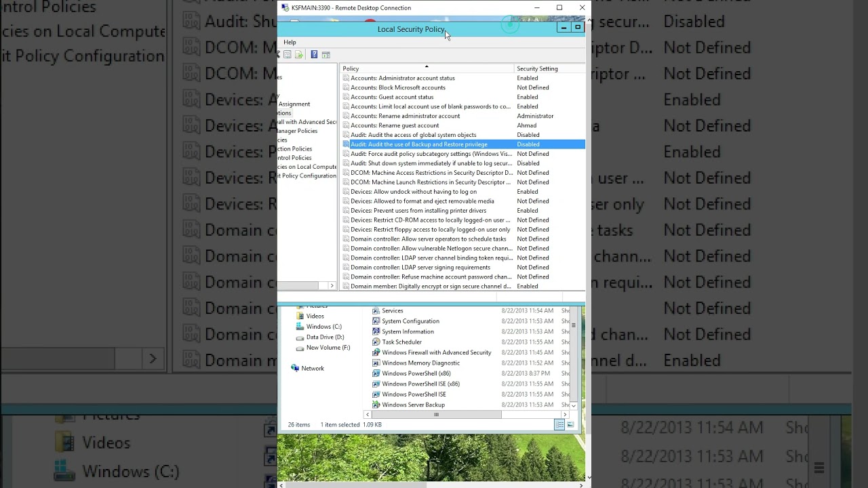Image resolution: width=868 pixels, height=488 pixels.
Task: Select Windows Memory Diagnostic shortcut
Action: pos(416,363)
